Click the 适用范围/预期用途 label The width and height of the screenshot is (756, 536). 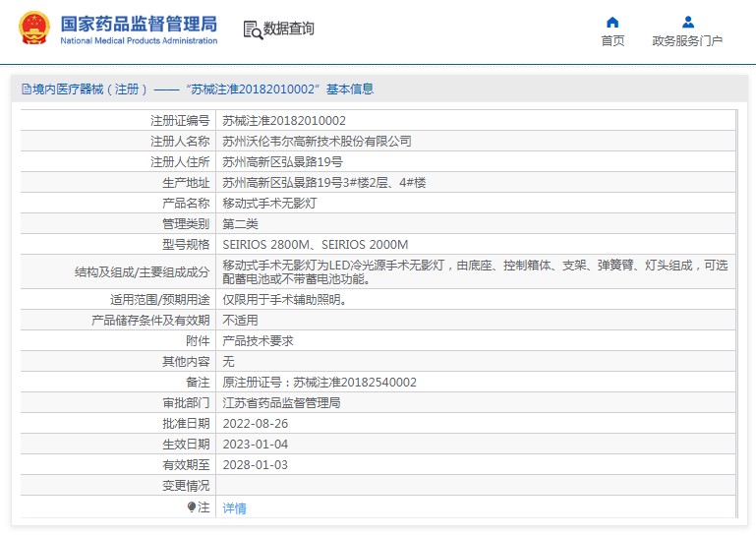(160, 300)
